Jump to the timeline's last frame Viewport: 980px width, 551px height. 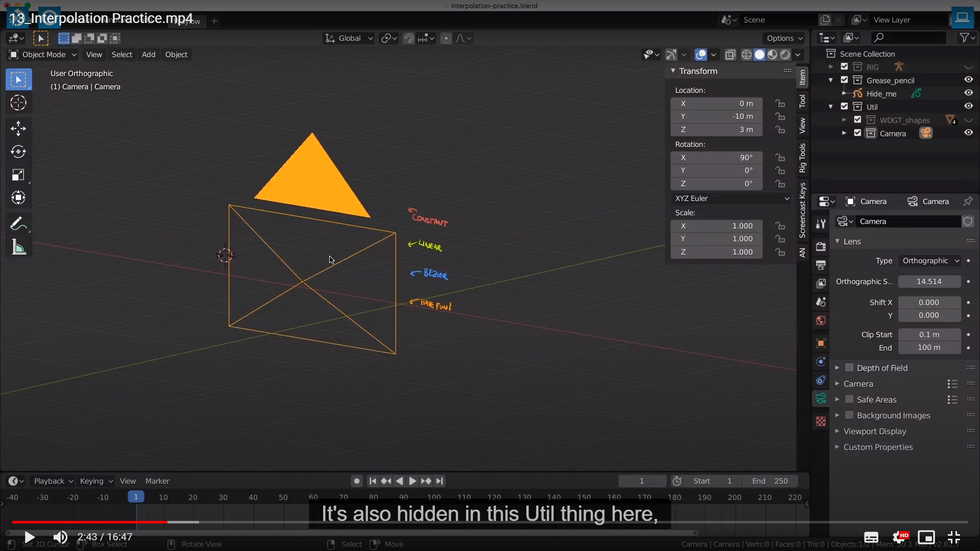[440, 481]
